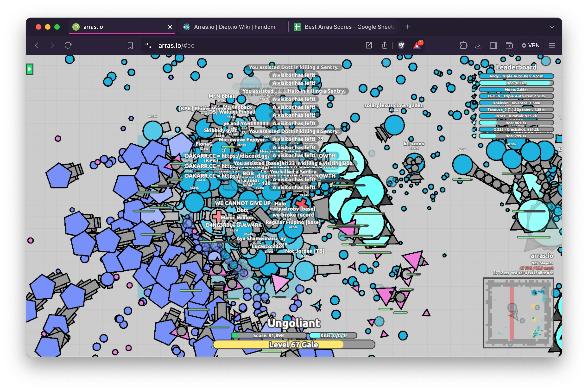Open the downloads icon
Viewport: 588px width, 391px height.
(478, 45)
